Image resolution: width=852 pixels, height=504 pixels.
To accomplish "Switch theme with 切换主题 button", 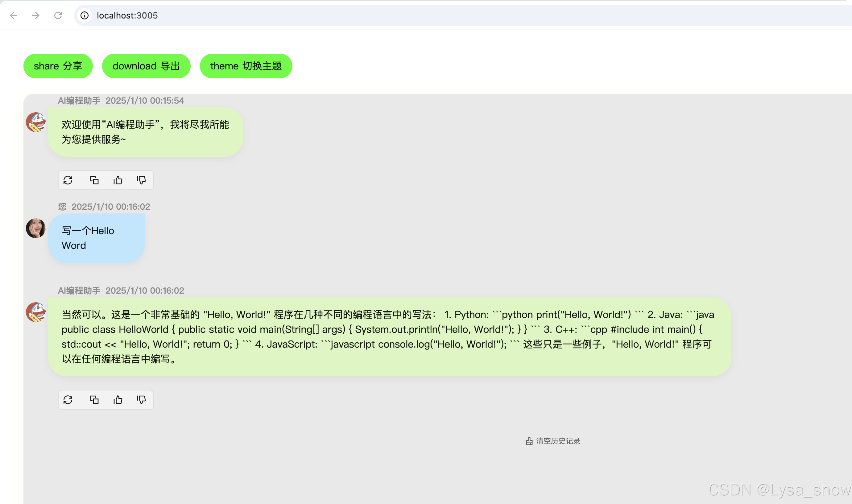I will point(246,66).
